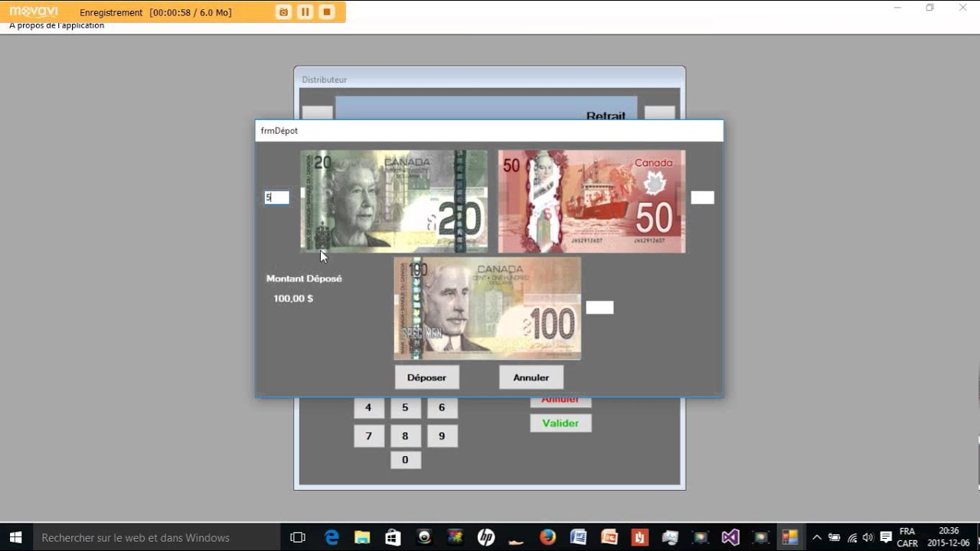
Task: Open the 'A propos de l'application' menu
Action: coord(57,25)
